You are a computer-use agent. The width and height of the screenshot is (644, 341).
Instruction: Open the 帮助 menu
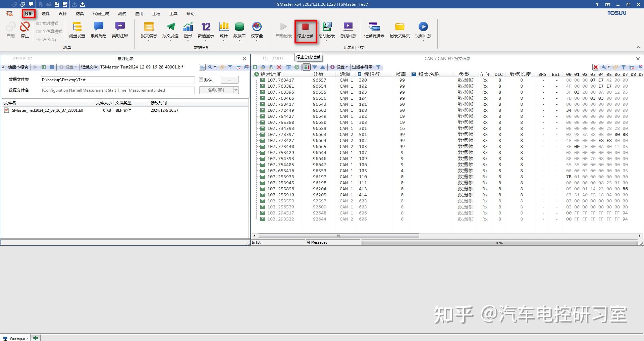pos(191,13)
